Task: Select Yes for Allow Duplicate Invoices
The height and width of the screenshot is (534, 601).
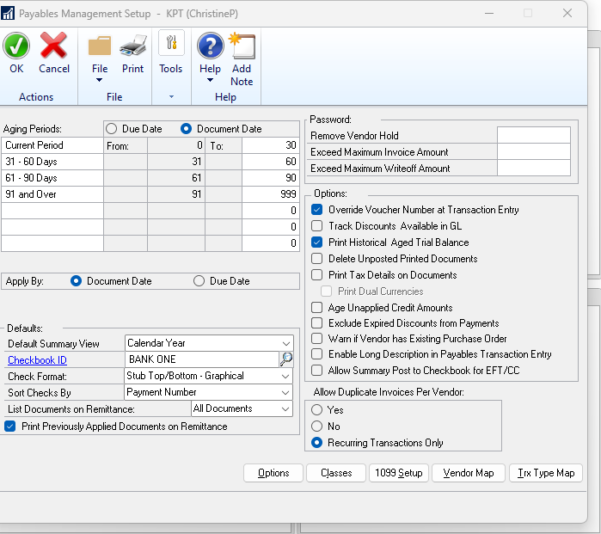Action: pyautogui.click(x=317, y=410)
